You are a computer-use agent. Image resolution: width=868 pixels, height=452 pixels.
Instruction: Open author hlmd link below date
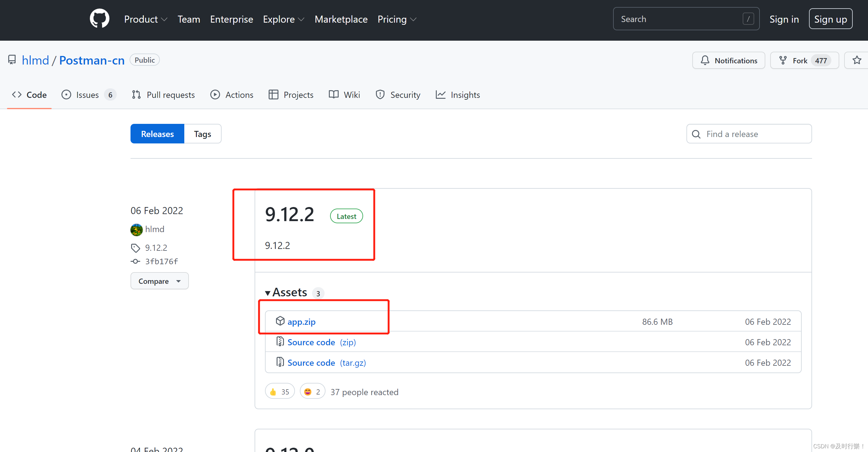click(x=155, y=229)
